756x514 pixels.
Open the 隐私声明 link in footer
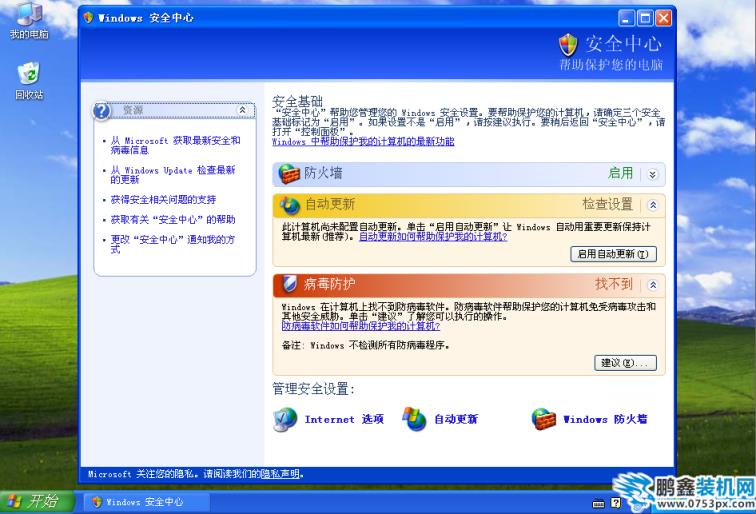280,474
